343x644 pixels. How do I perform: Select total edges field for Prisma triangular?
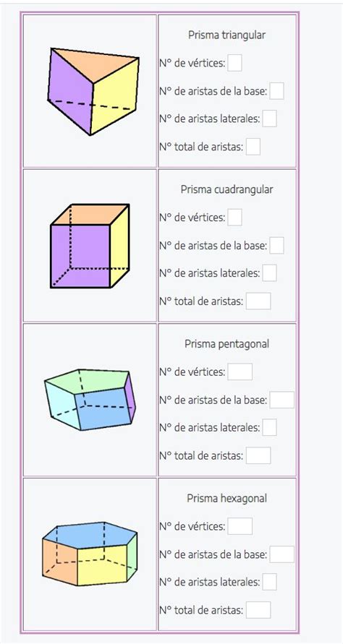(x=253, y=147)
